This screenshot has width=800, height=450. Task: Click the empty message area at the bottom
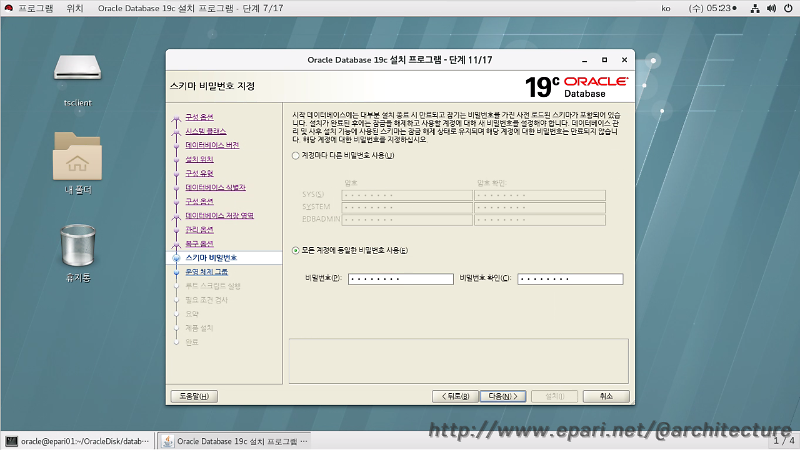[459, 361]
